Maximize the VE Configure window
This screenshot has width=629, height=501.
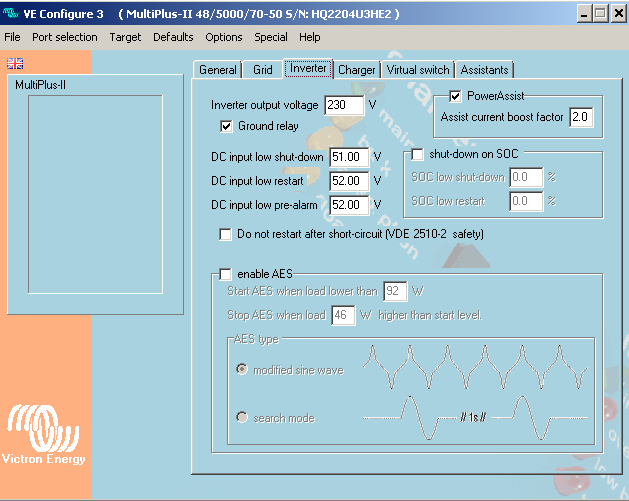coord(601,14)
